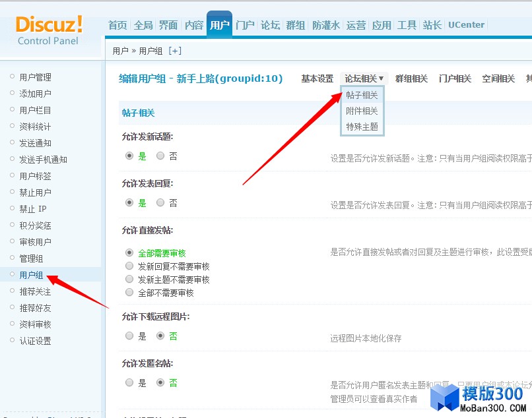The width and height of the screenshot is (532, 418).
Task: Click the 帖子相关 section heading
Action: 139,113
